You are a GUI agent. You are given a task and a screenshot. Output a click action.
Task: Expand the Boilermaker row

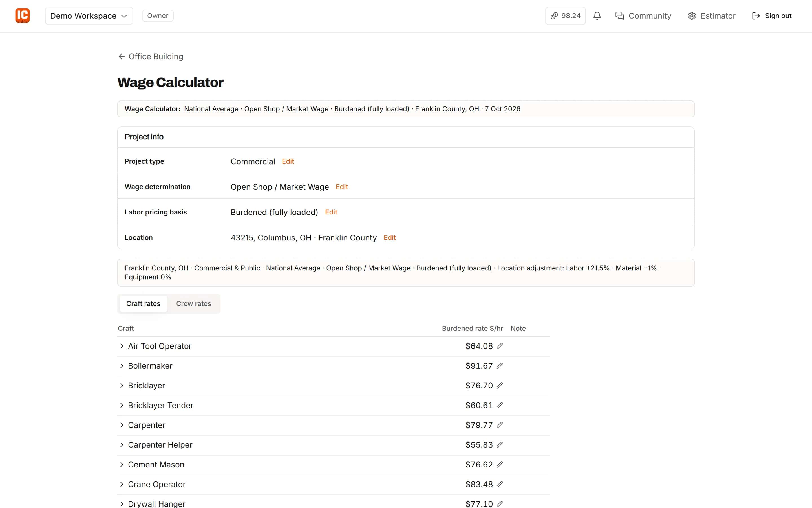pyautogui.click(x=122, y=366)
